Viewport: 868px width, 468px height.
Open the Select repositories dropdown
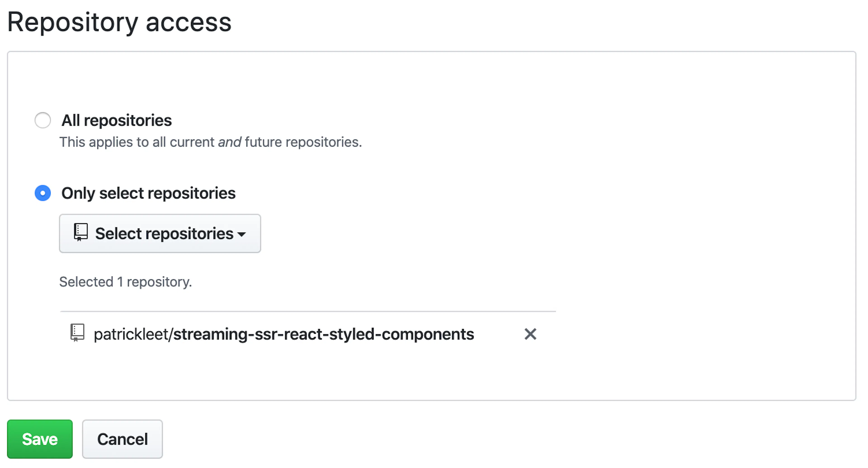point(160,233)
